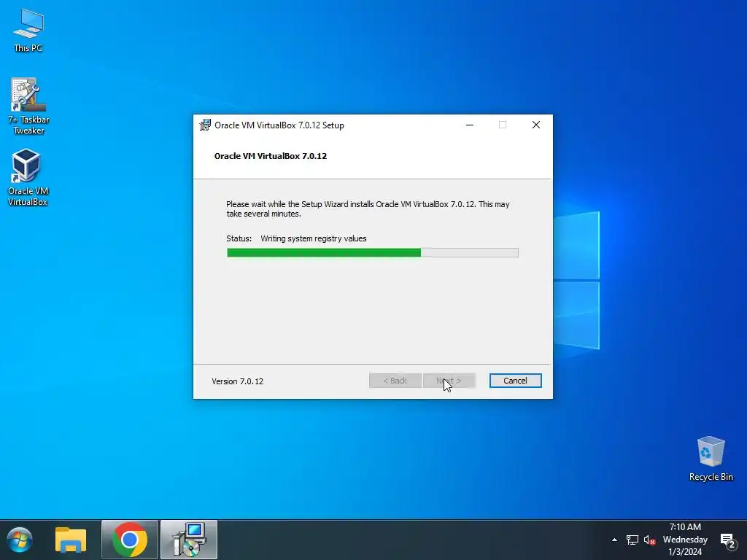Select the Recycle Bin icon
The width and height of the screenshot is (747, 560).
[711, 459]
